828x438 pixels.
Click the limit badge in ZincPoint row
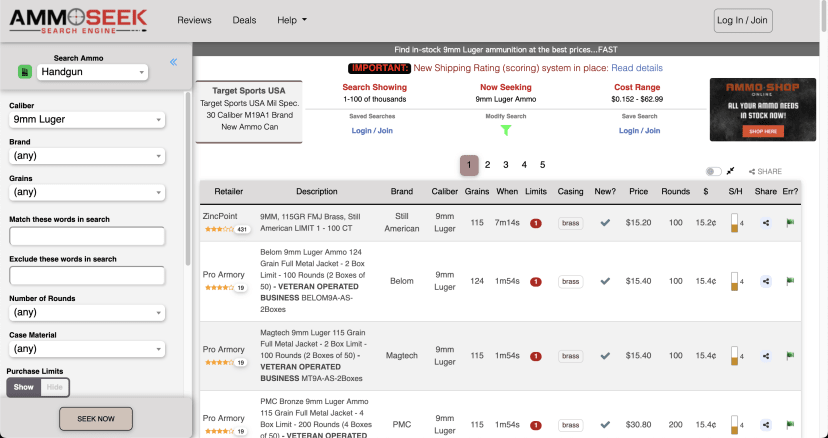point(535,223)
